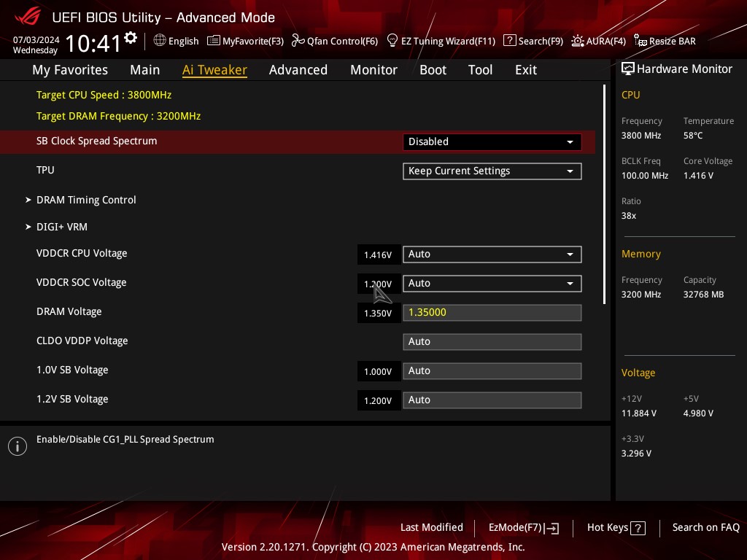Click the 58°C temperature value

[693, 136]
